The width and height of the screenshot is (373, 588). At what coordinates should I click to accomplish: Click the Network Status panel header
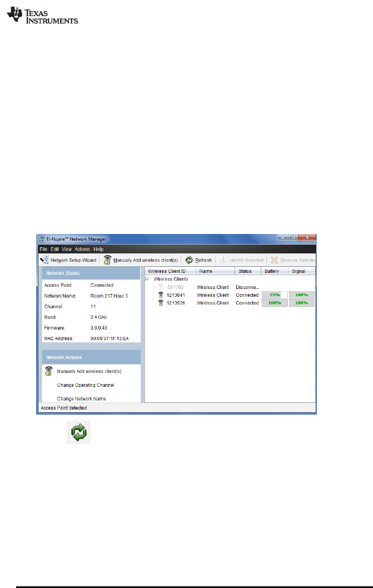coord(91,273)
